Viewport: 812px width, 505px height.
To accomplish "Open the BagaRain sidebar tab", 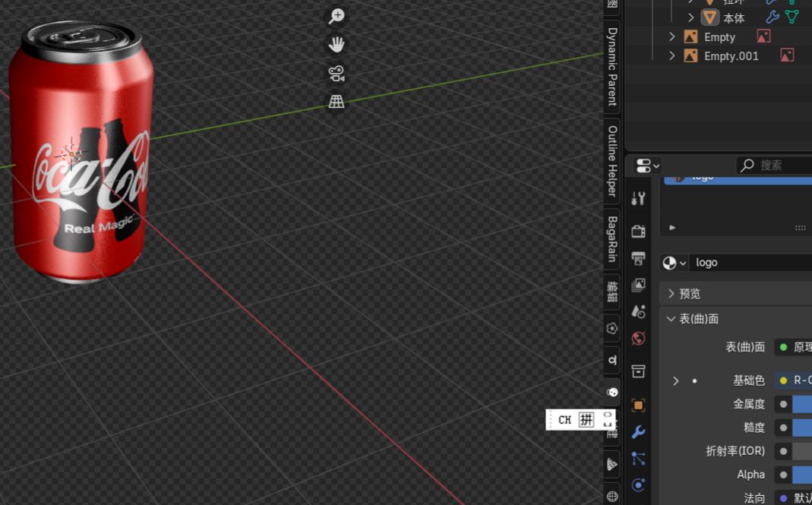I will (x=612, y=238).
